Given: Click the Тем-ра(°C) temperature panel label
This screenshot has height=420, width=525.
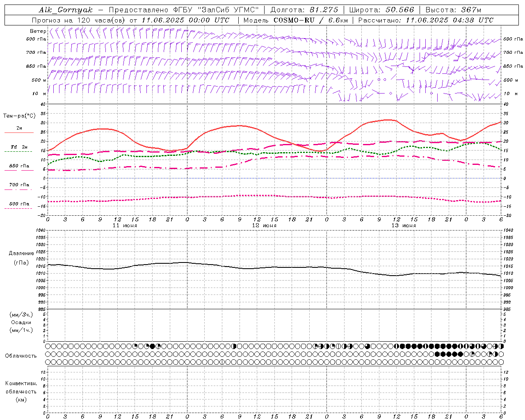Looking at the screenshot, I should pyautogui.click(x=19, y=116).
